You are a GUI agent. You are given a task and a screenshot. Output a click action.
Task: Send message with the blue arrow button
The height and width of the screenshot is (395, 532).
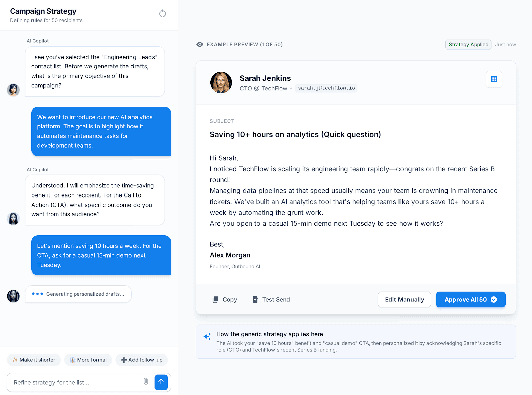click(161, 382)
